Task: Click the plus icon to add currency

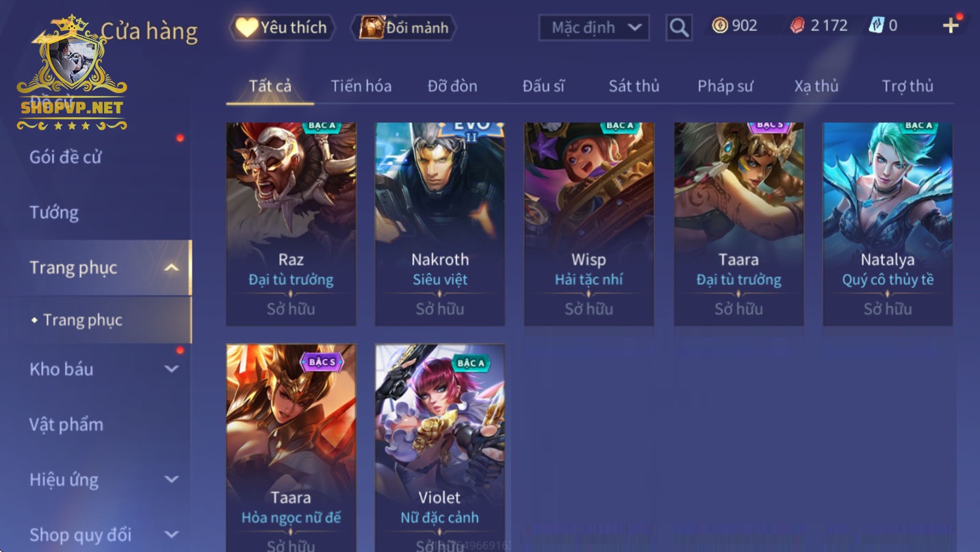Action: [x=951, y=26]
